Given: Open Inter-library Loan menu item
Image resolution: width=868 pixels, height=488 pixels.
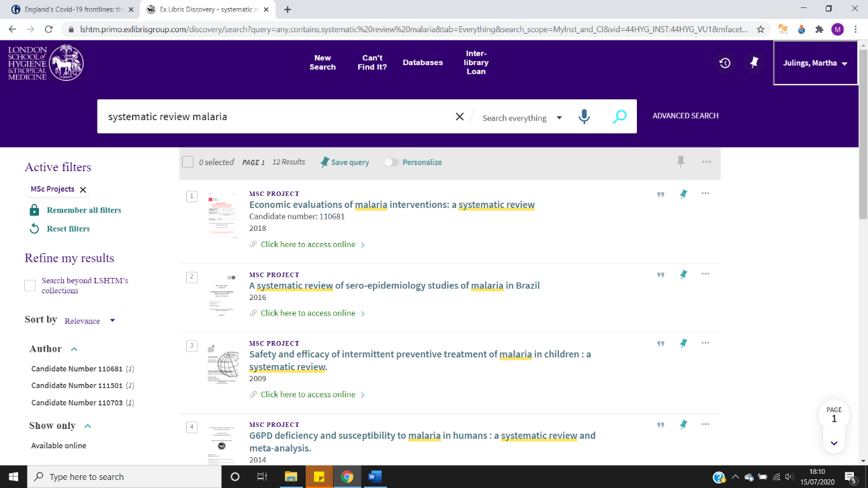Looking at the screenshot, I should pos(476,62).
